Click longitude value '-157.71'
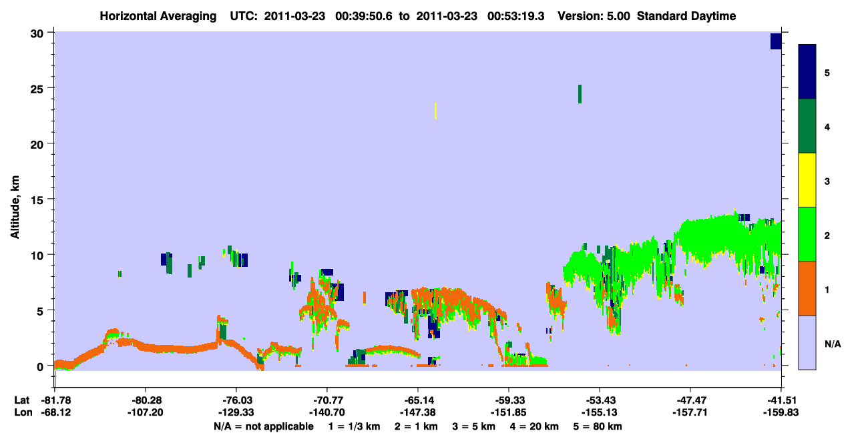The height and width of the screenshot is (445, 868). pyautogui.click(x=690, y=412)
